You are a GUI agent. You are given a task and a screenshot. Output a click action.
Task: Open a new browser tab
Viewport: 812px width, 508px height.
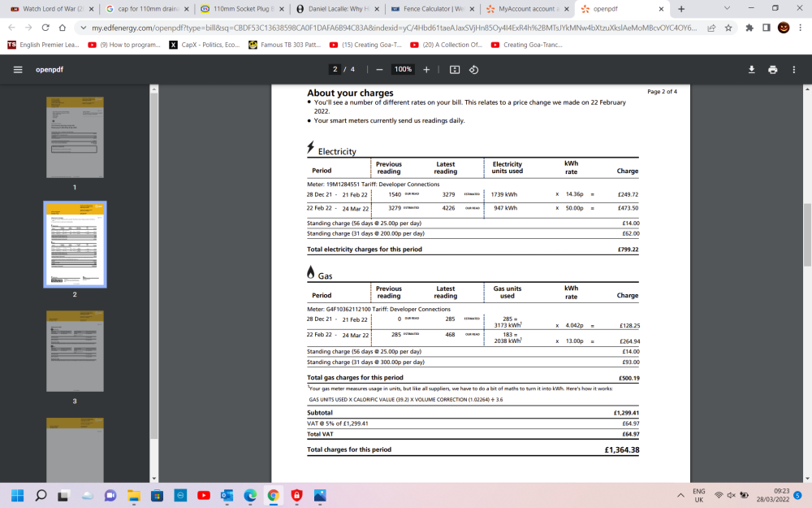(x=681, y=9)
